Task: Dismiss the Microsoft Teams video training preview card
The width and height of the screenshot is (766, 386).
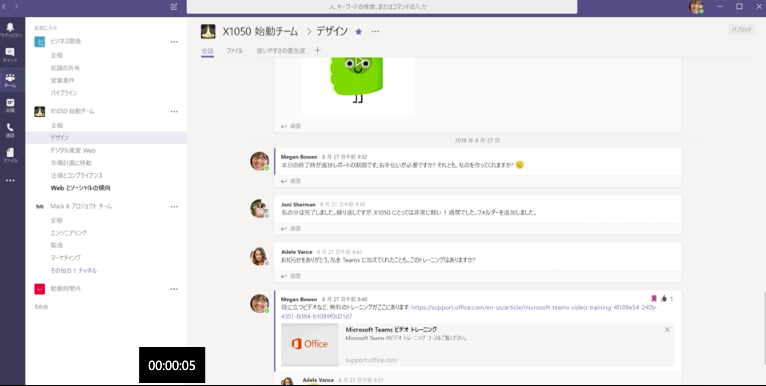Action: [667, 330]
